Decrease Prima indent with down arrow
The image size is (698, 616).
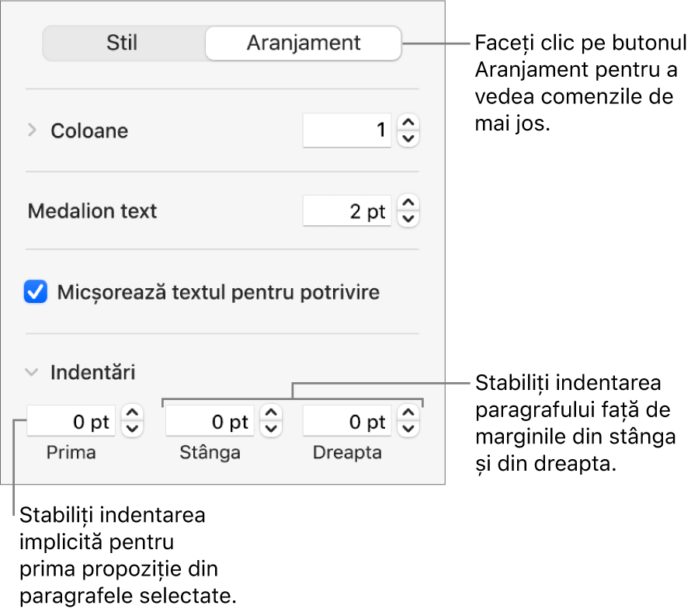click(134, 430)
